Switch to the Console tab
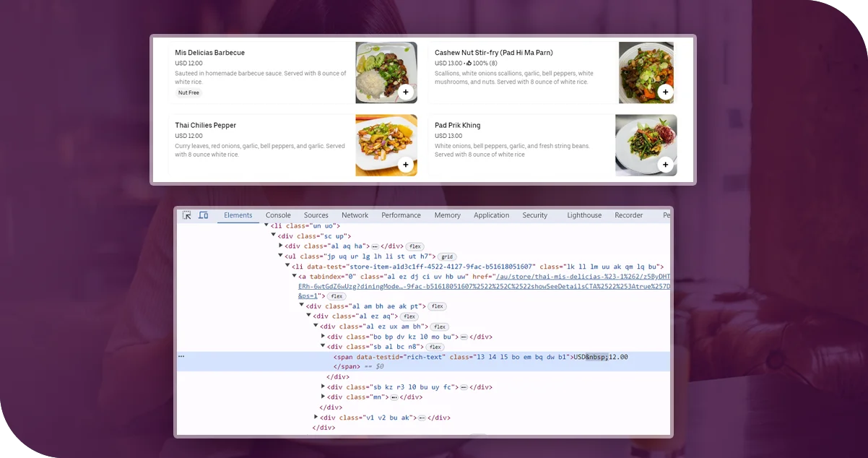This screenshot has height=458, width=868. pos(278,215)
